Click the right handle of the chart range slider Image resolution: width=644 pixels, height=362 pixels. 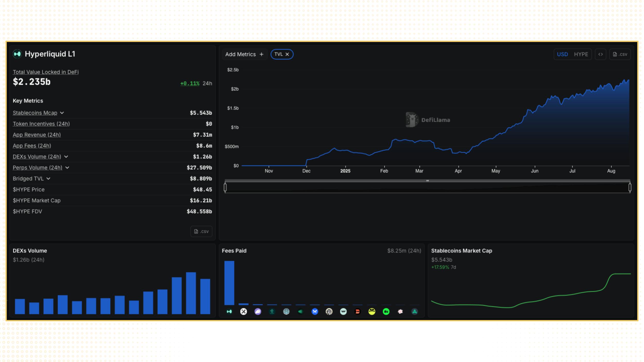coord(630,187)
